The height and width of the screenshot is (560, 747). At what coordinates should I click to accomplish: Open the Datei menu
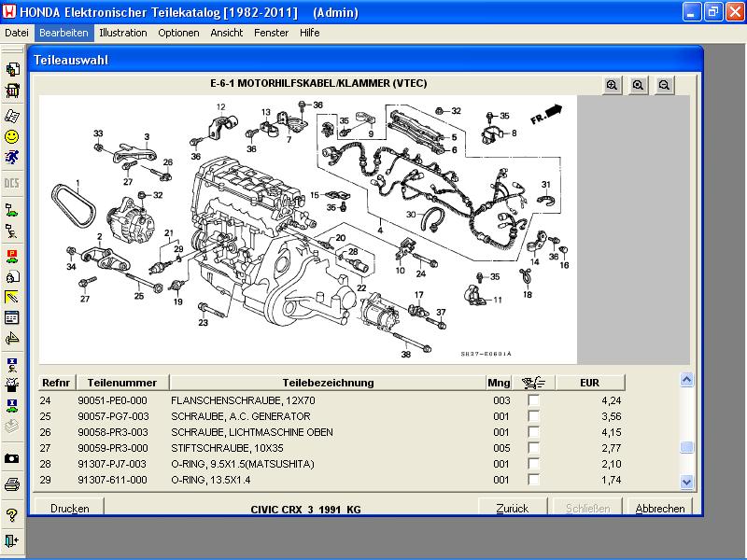[x=17, y=33]
